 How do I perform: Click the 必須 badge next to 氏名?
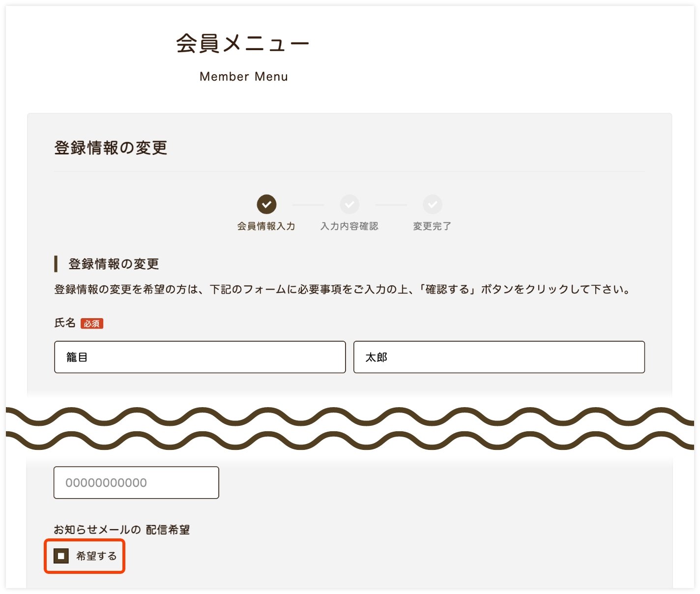coord(92,324)
